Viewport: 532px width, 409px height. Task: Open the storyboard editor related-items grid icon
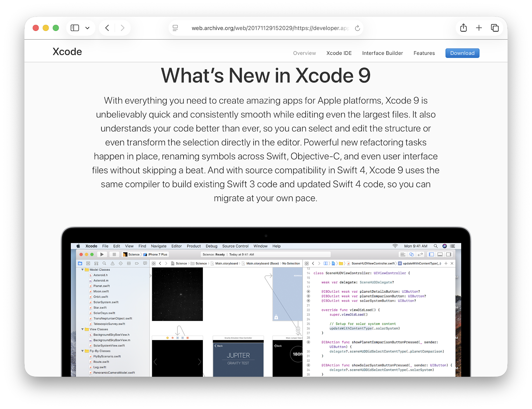click(x=154, y=263)
